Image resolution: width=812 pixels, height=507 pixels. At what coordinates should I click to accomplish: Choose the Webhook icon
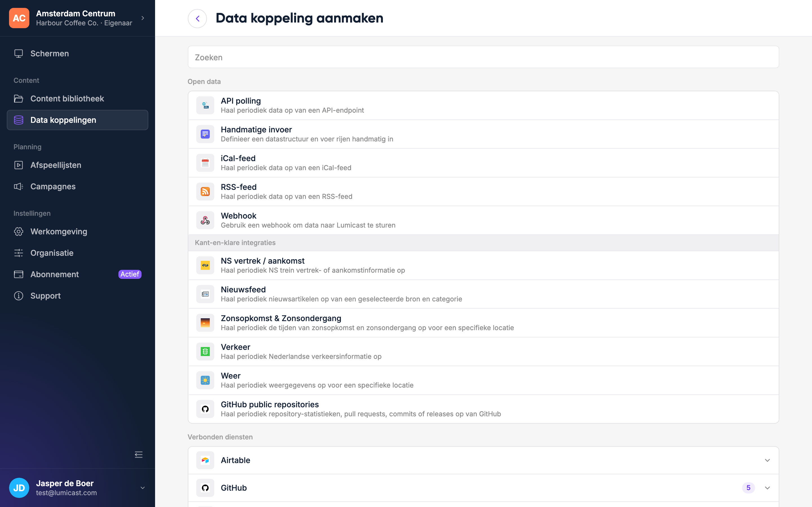[x=205, y=220]
